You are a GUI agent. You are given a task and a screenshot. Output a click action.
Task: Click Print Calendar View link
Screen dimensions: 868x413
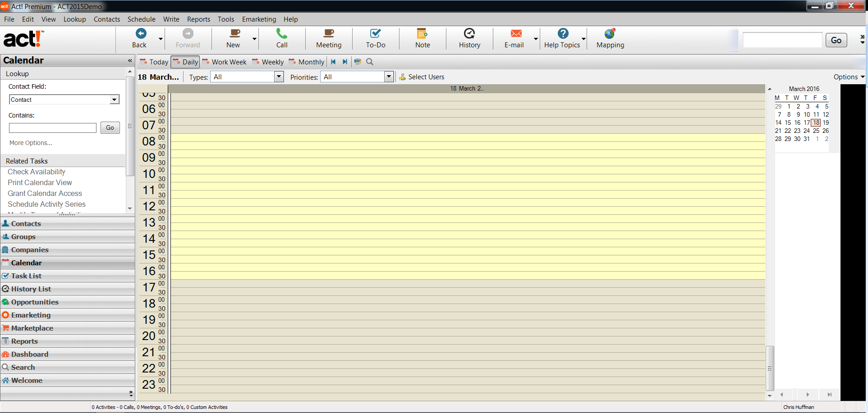click(40, 182)
